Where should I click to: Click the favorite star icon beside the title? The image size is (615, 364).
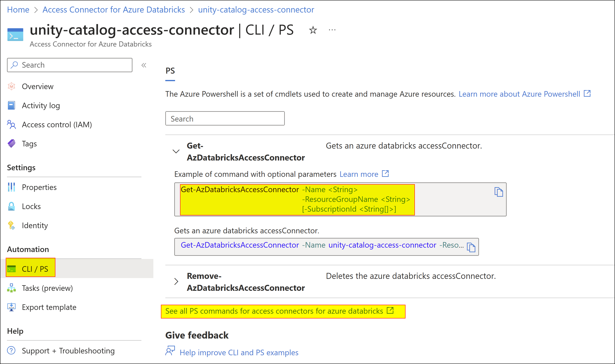click(313, 30)
